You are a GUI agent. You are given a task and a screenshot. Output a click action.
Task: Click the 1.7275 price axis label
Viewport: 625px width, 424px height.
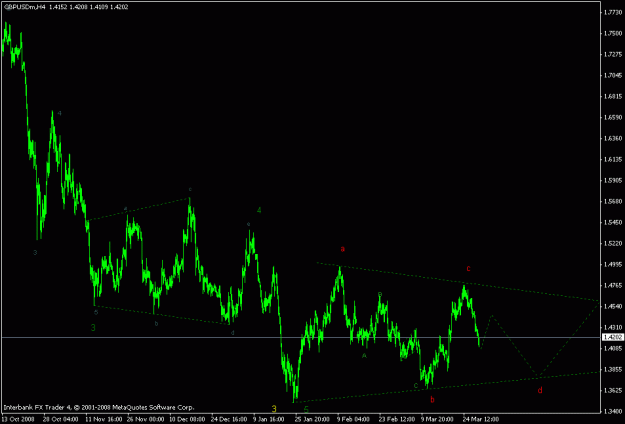612,54
